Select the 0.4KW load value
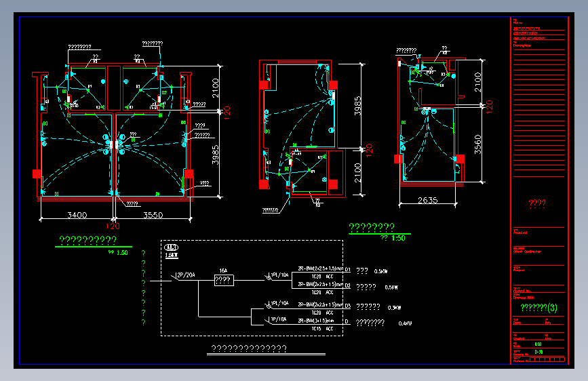The width and height of the screenshot is (588, 381). [405, 323]
